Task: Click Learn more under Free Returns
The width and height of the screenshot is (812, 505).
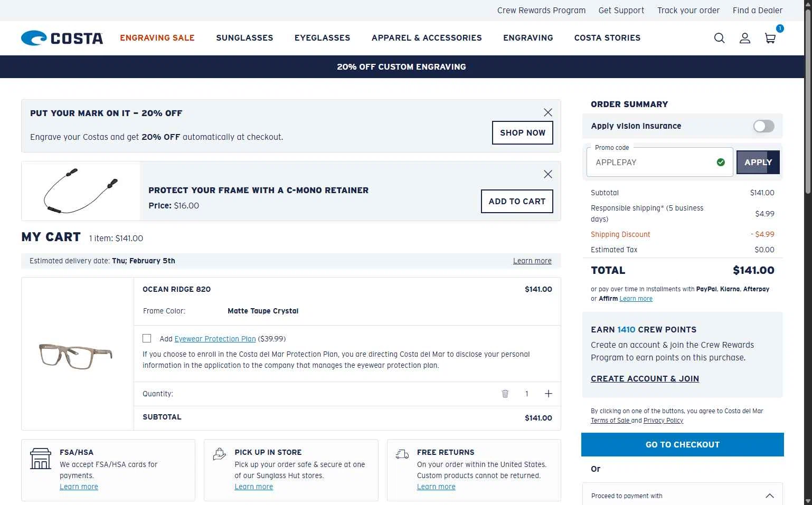Action: 436,487
